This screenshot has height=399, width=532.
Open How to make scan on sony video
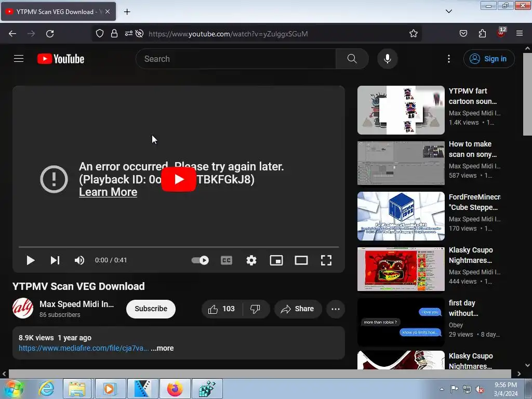coord(401,163)
